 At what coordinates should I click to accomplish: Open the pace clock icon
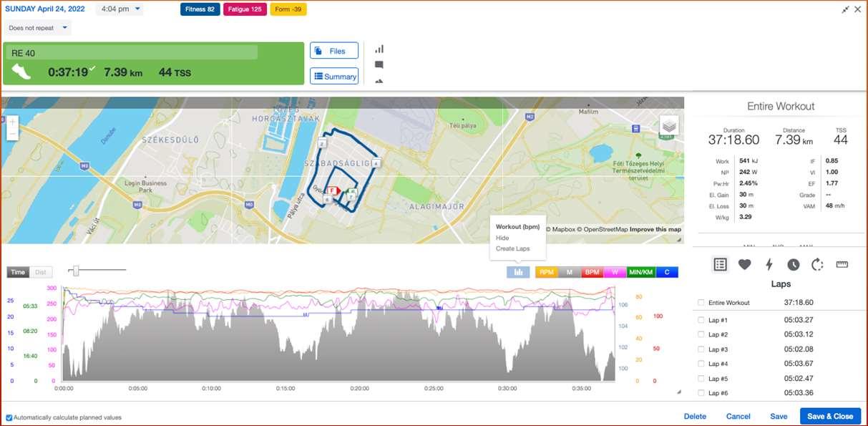click(x=794, y=264)
